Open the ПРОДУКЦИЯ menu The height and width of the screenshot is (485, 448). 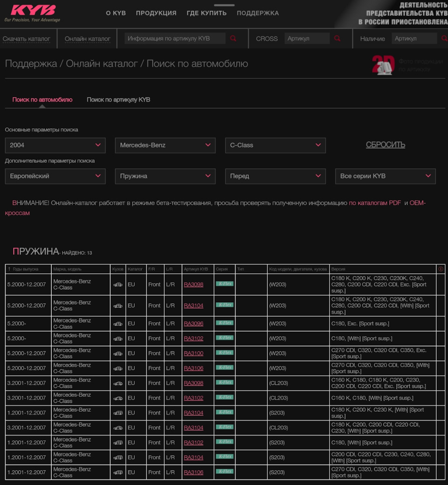point(156,13)
